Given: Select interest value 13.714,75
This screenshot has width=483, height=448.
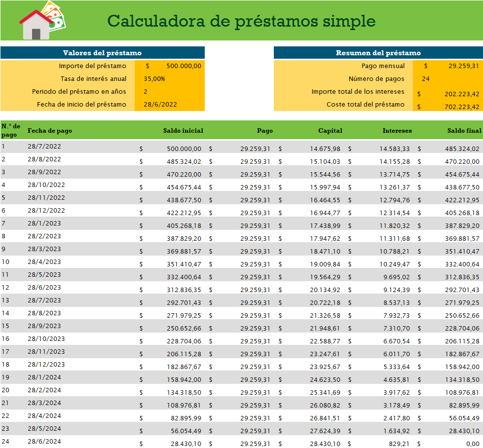Looking at the screenshot, I should click(395, 175).
